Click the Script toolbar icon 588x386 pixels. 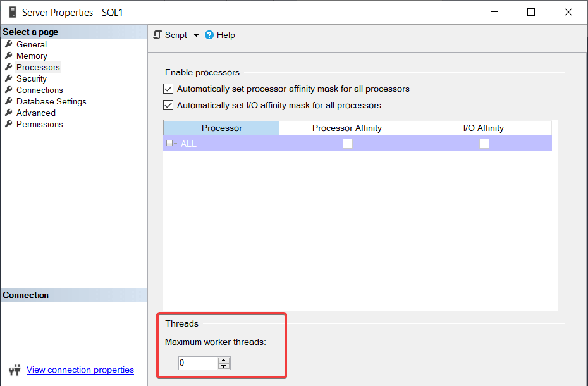158,35
